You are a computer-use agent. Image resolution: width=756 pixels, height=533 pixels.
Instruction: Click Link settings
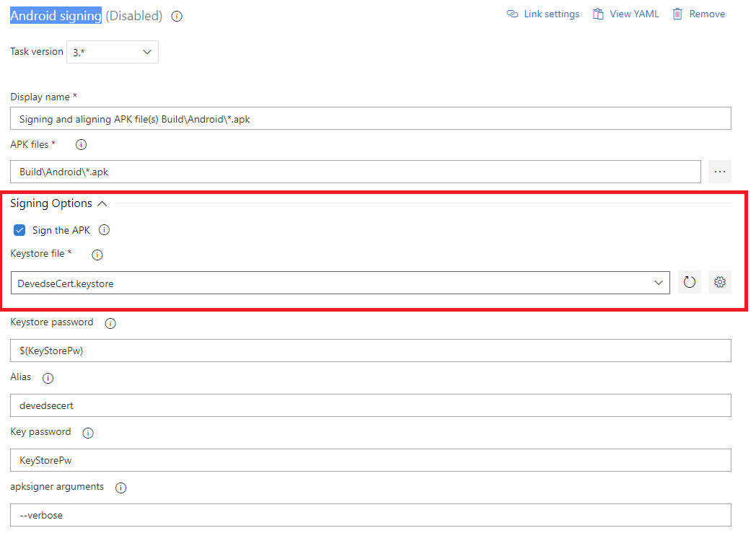pos(550,13)
